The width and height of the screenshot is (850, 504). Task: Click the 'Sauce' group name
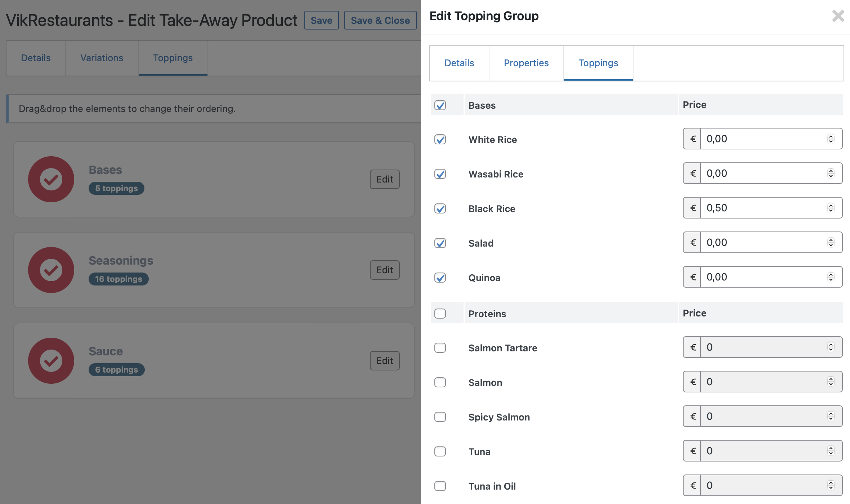[106, 351]
